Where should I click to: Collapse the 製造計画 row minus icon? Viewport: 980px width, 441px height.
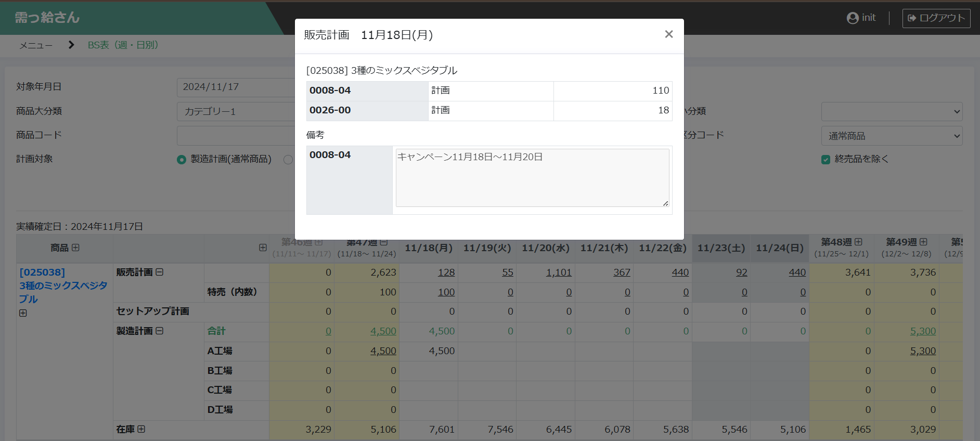coord(160,331)
